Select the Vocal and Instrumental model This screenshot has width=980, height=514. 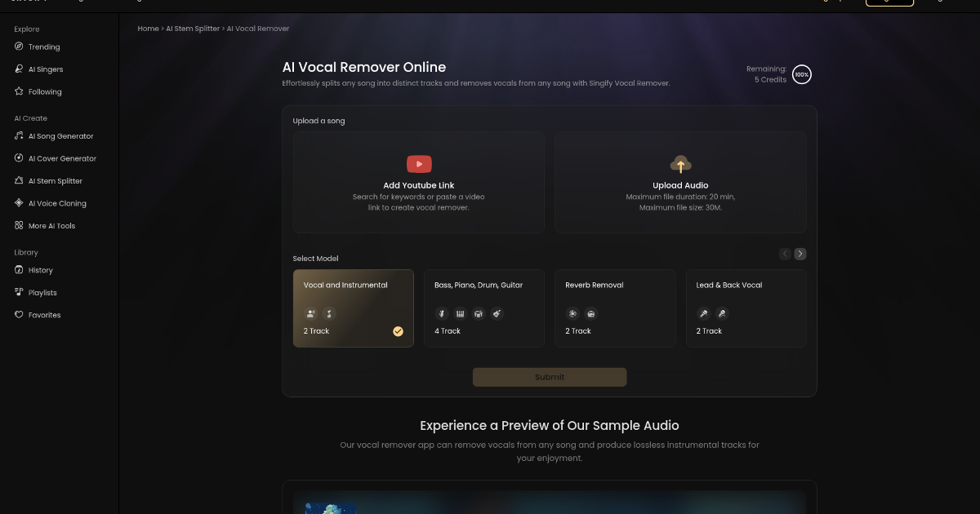click(353, 308)
